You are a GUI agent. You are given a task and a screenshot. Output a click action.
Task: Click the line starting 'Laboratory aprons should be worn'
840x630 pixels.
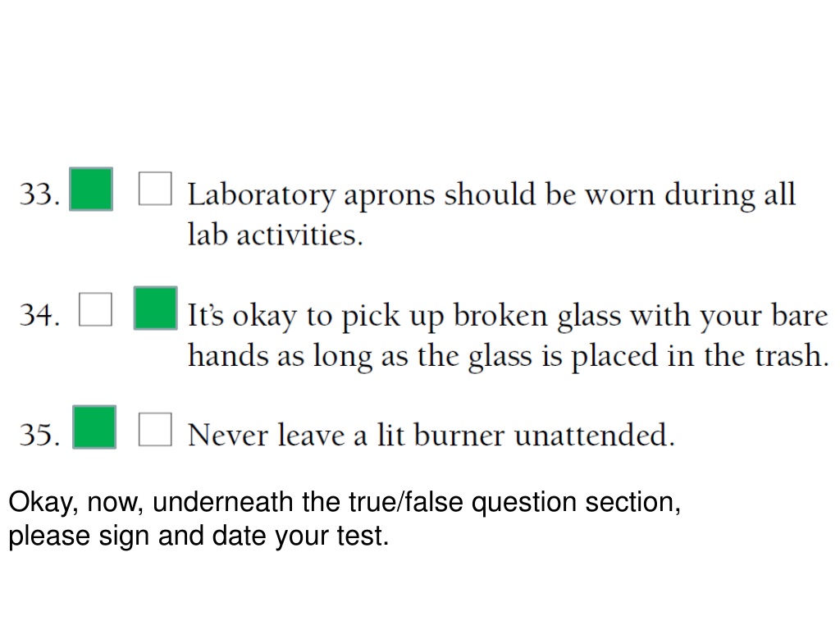click(491, 195)
